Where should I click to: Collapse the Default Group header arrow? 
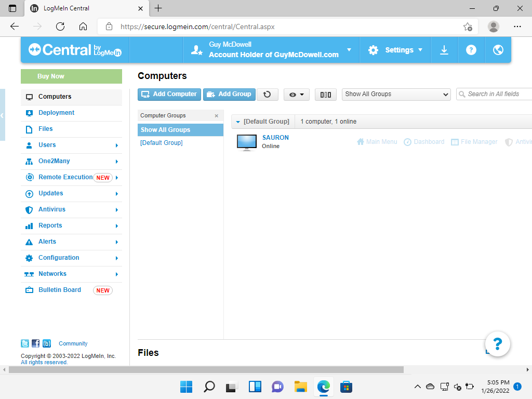(x=238, y=122)
